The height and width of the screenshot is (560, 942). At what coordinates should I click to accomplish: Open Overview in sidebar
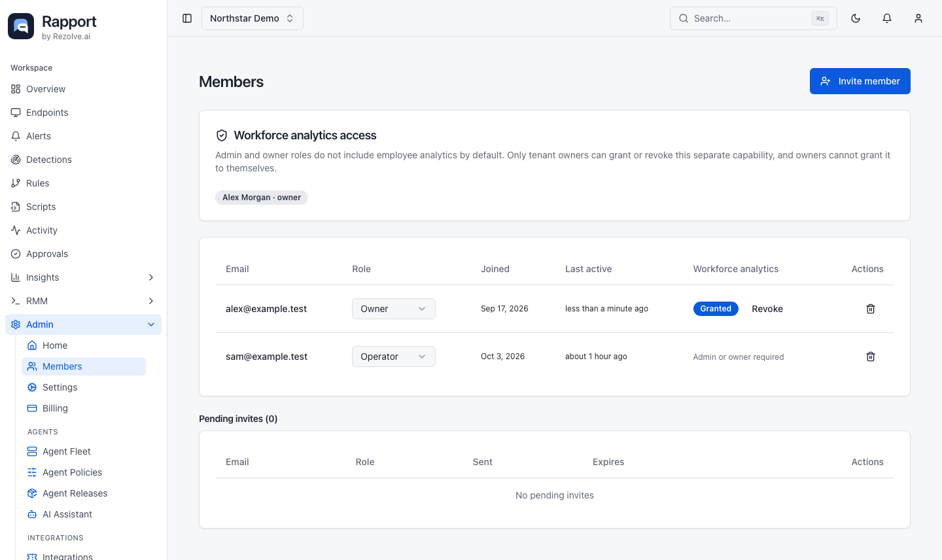(83, 89)
